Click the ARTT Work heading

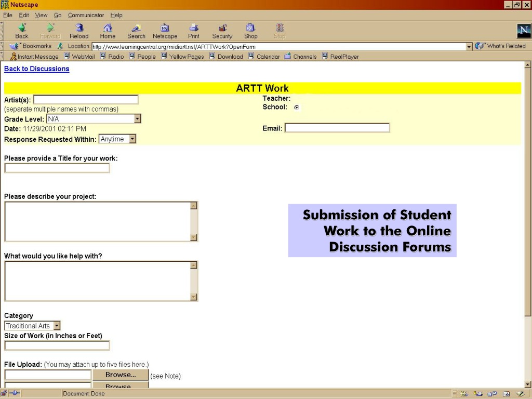pyautogui.click(x=262, y=88)
